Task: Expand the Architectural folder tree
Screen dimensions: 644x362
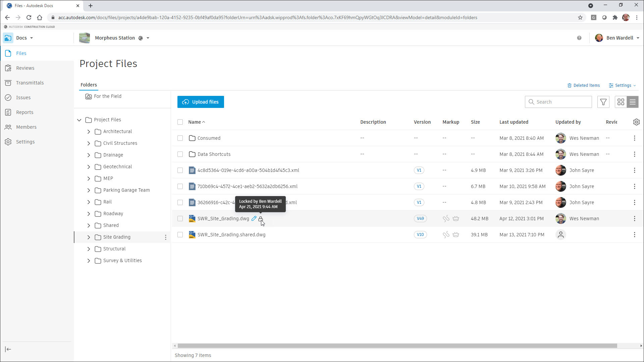Action: (x=89, y=132)
